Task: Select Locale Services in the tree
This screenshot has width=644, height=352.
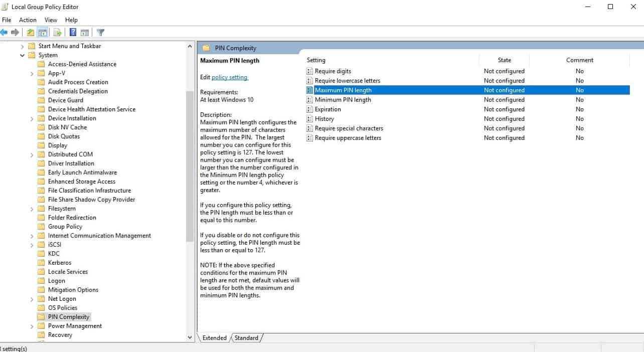Action: pyautogui.click(x=68, y=272)
